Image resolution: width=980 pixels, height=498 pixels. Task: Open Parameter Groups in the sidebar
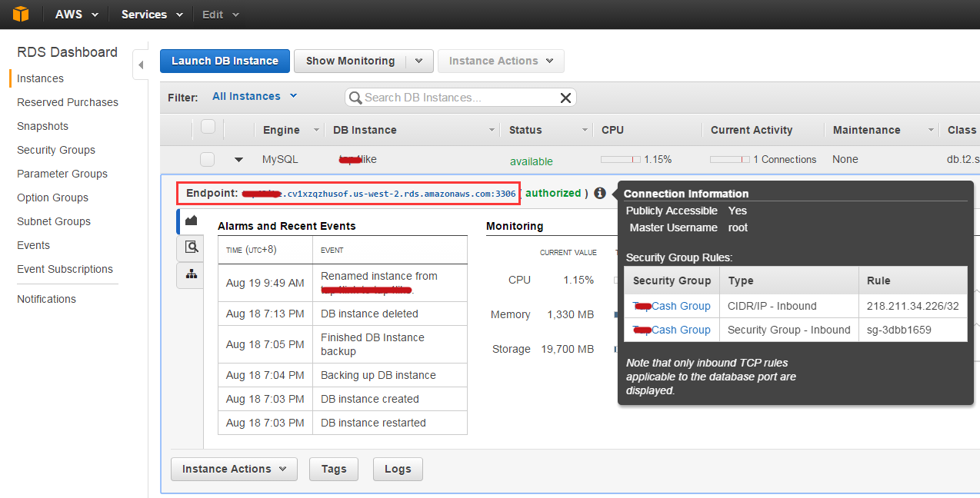point(62,174)
